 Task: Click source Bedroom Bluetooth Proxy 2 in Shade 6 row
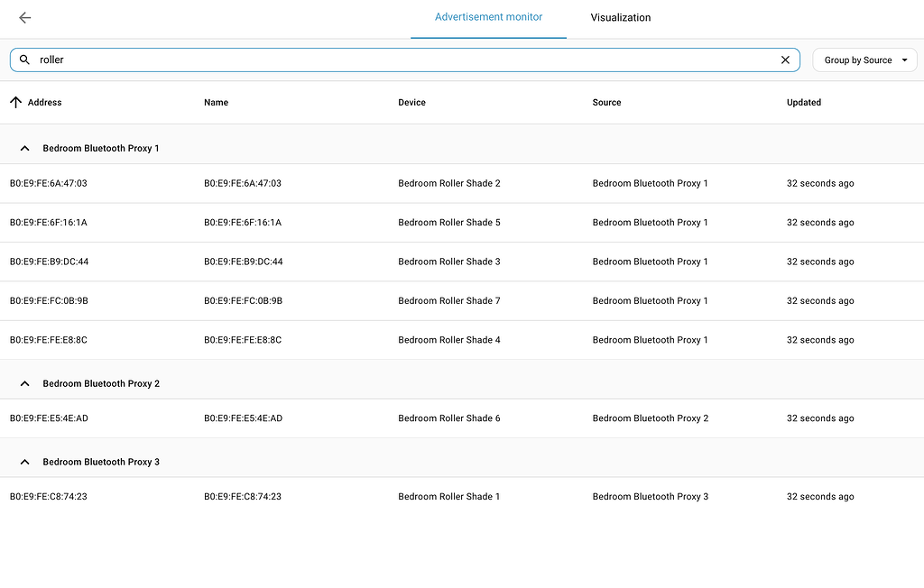click(651, 418)
